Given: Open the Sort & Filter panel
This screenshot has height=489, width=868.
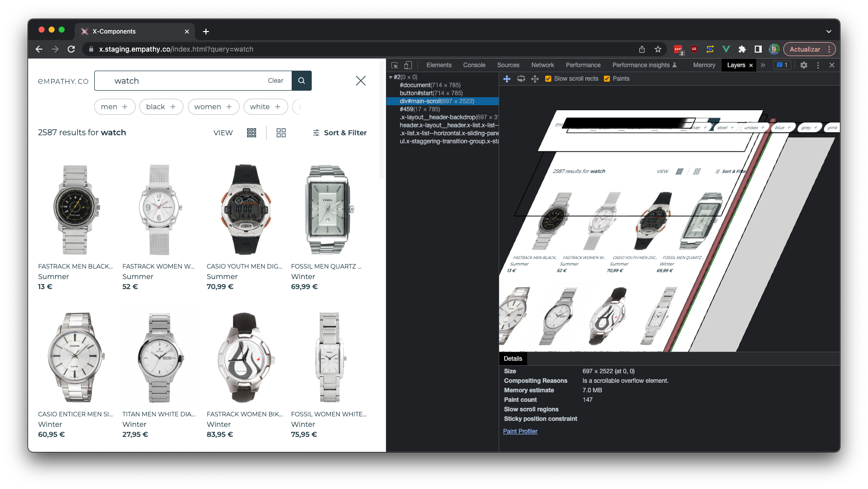Looking at the screenshot, I should 340,133.
